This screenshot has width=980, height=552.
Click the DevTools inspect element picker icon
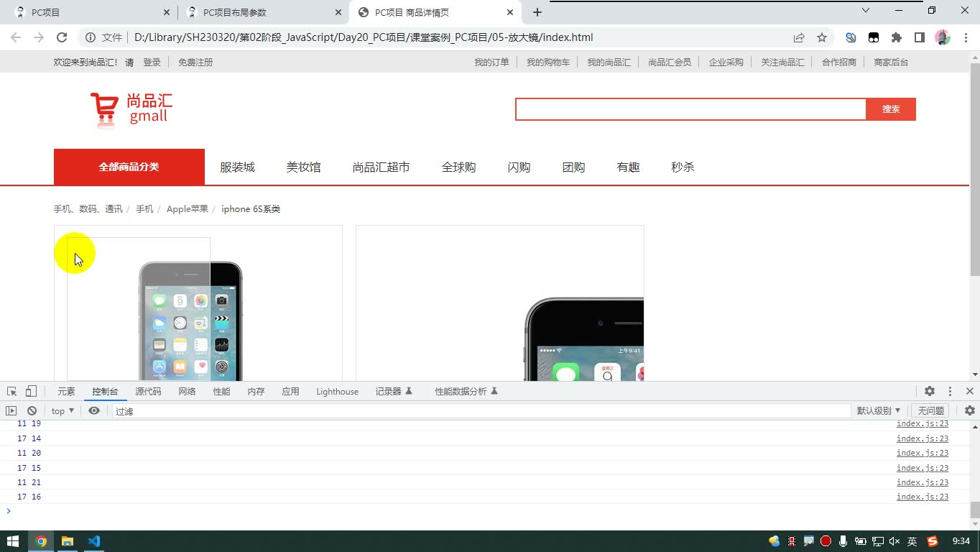(x=12, y=391)
